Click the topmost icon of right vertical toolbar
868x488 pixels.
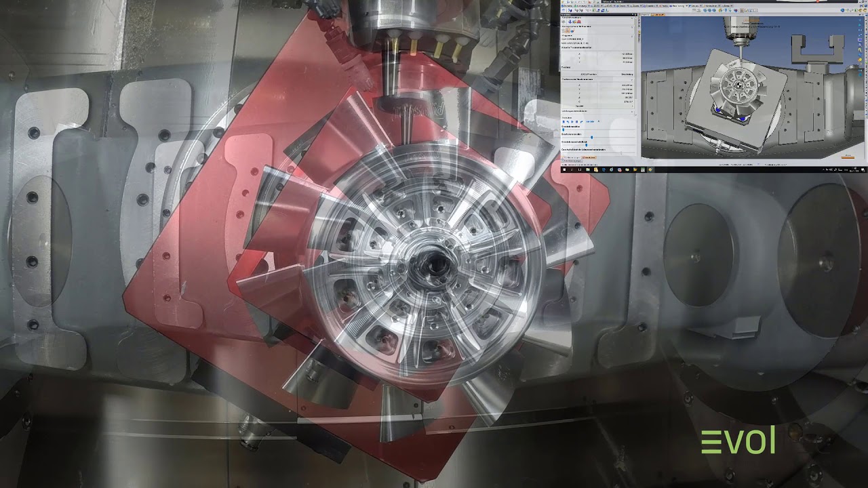860,20
